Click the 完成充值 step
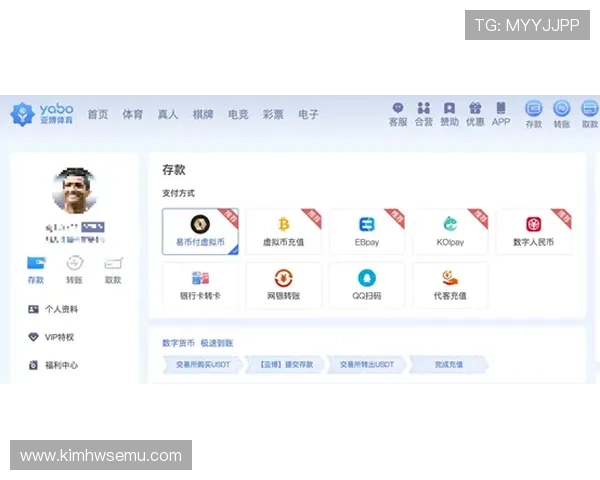Image resolution: width=600 pixels, height=480 pixels. pos(448,364)
